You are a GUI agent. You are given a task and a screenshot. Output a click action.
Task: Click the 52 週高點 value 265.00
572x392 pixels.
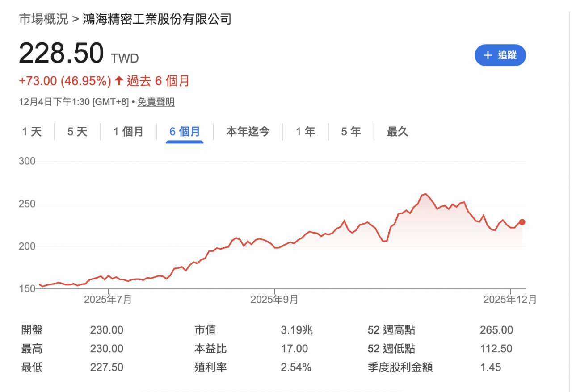[x=496, y=330]
